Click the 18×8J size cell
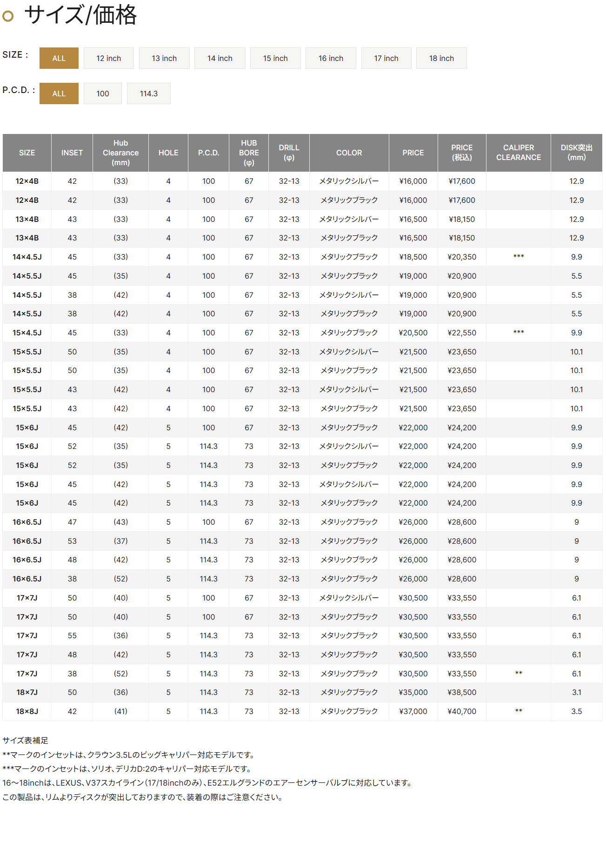Screen dimensions: 606x868 tap(27, 711)
